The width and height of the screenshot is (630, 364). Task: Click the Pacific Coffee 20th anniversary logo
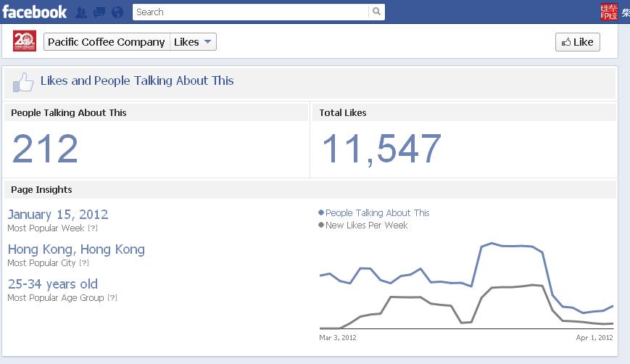(25, 41)
